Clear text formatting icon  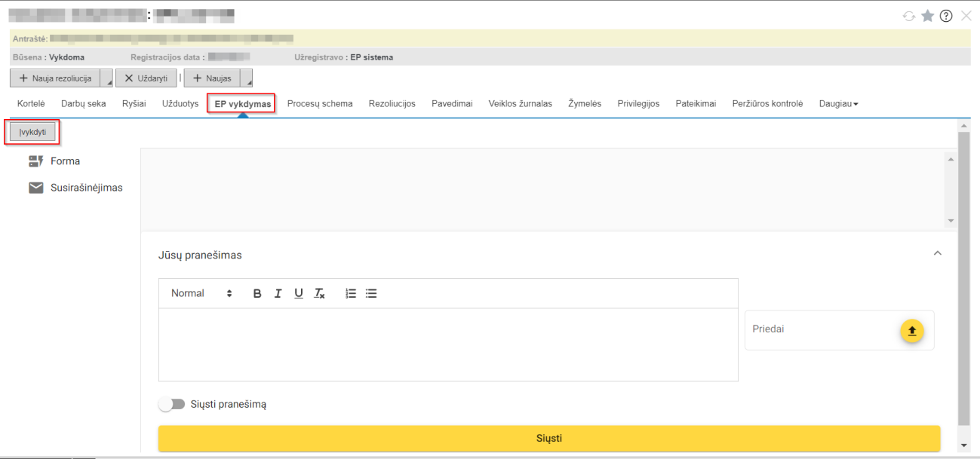pyautogui.click(x=320, y=294)
